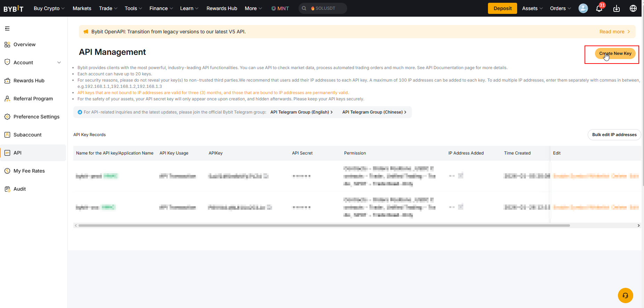Click the Permission column header
The width and height of the screenshot is (644, 308).
click(x=355, y=153)
